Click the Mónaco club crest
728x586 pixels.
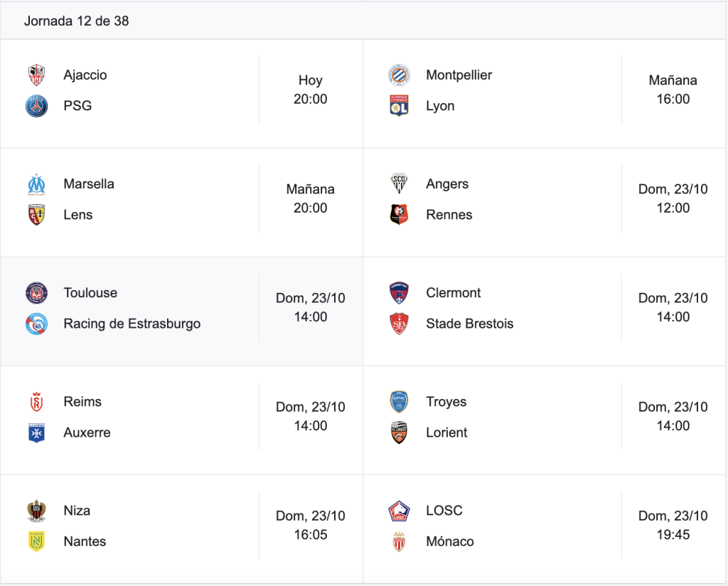399,541
